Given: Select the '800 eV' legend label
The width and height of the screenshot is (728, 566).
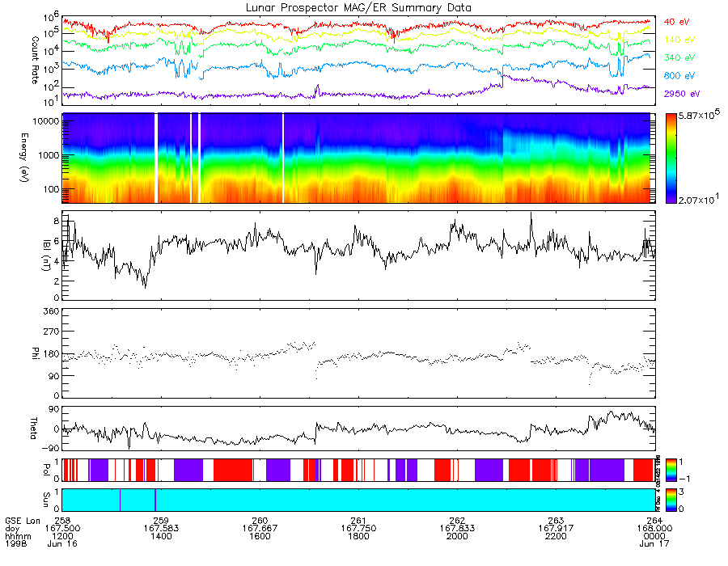Looking at the screenshot, I should pos(679,76).
